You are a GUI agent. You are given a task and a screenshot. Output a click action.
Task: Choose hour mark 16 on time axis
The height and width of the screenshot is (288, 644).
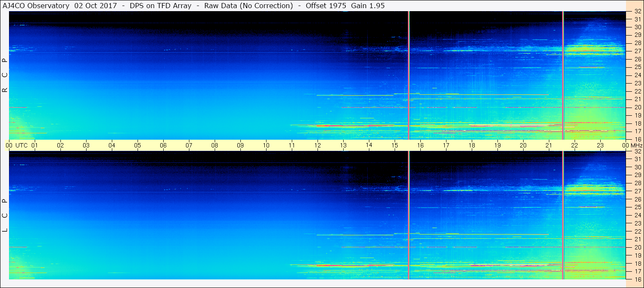pyautogui.click(x=420, y=145)
